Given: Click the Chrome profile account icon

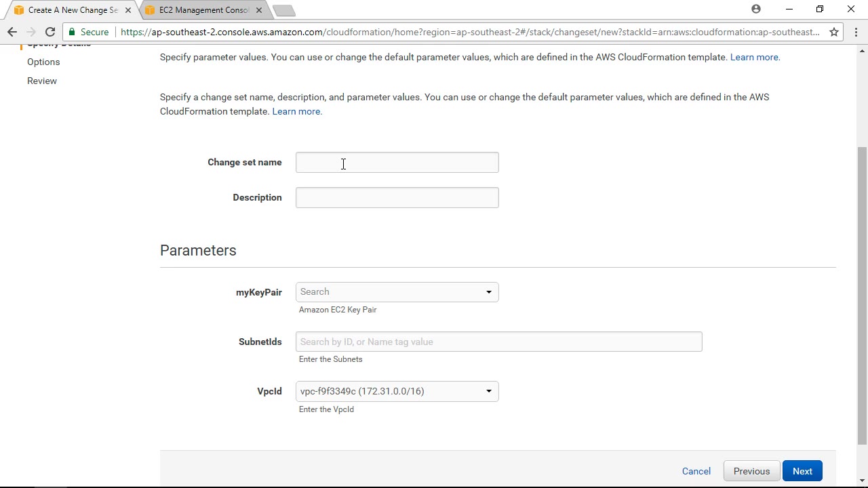Looking at the screenshot, I should pos(756,9).
